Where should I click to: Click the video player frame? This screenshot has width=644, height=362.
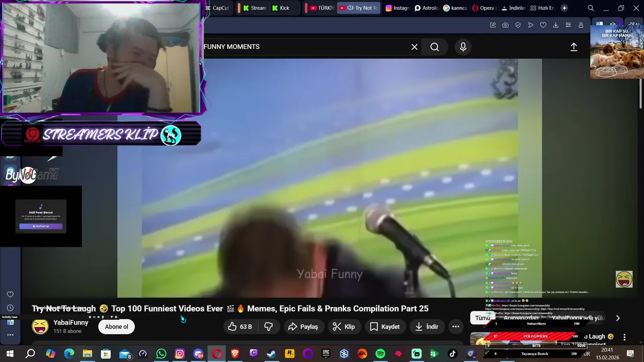(330, 178)
